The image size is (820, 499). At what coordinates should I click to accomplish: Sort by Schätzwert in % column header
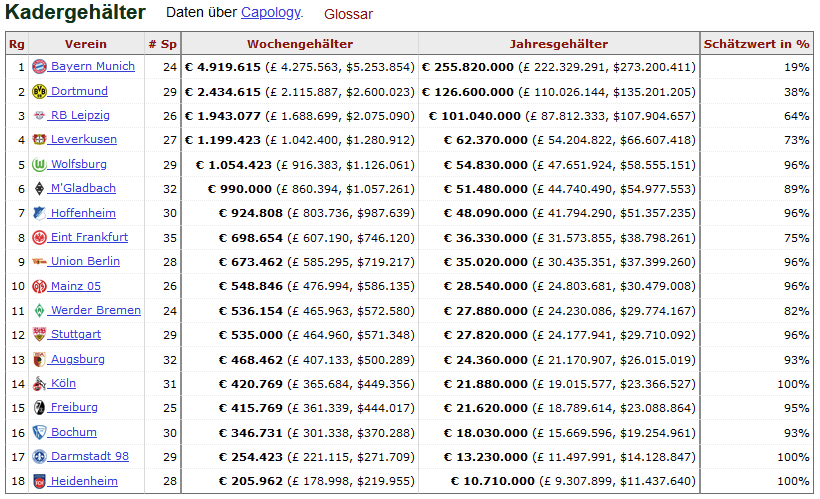click(757, 44)
